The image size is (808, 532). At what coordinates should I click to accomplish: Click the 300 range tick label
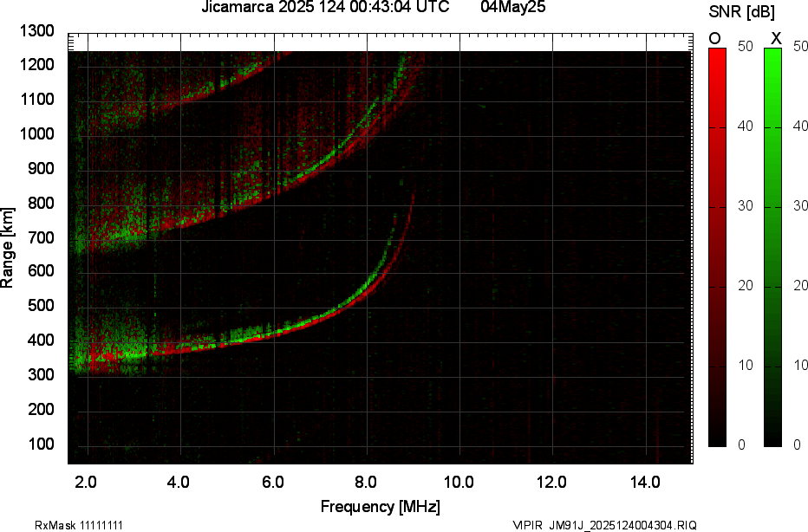tap(41, 374)
